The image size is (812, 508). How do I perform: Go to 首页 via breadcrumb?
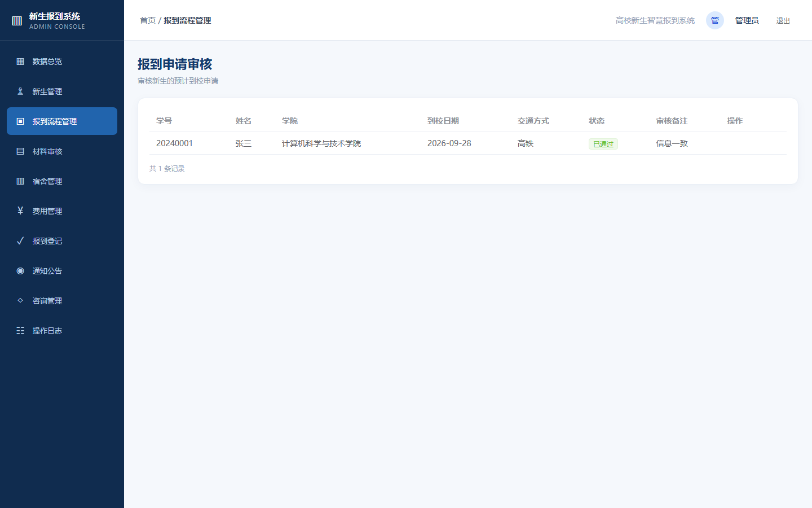(148, 20)
